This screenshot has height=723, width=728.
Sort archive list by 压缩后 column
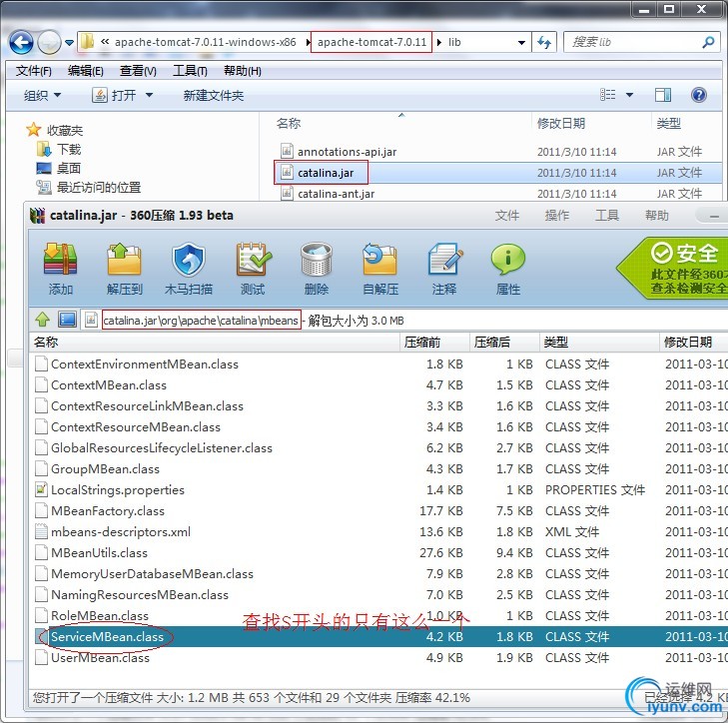504,343
